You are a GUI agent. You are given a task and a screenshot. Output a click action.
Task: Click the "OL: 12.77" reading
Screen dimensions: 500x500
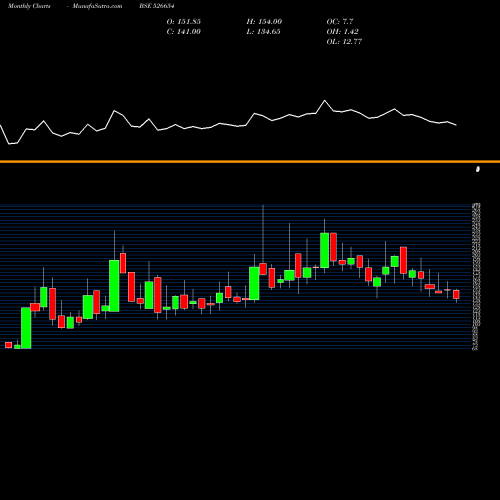click(x=344, y=42)
